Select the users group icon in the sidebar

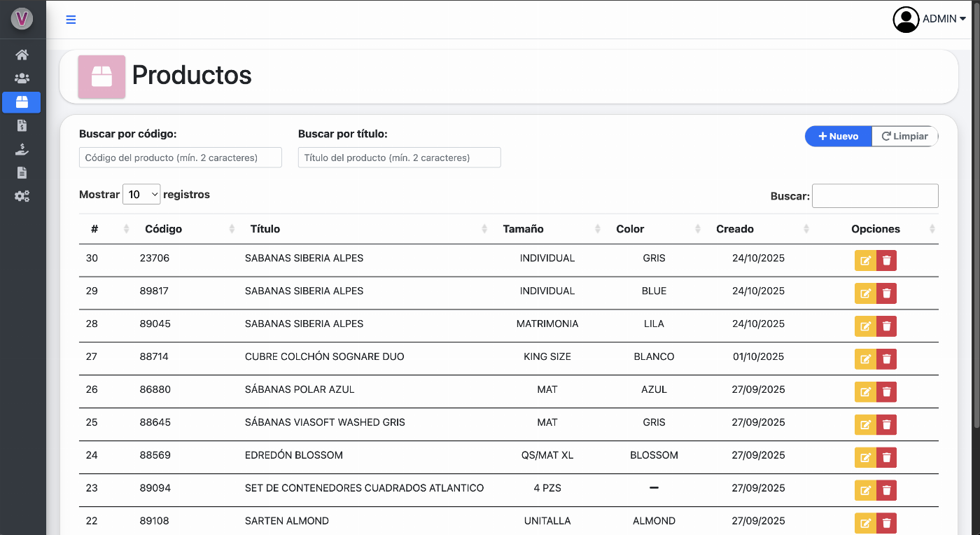(x=22, y=78)
